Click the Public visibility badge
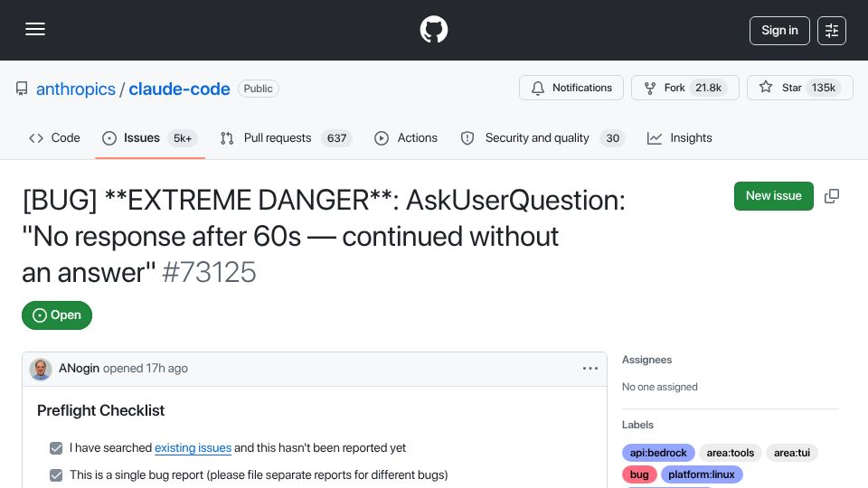 pos(258,89)
